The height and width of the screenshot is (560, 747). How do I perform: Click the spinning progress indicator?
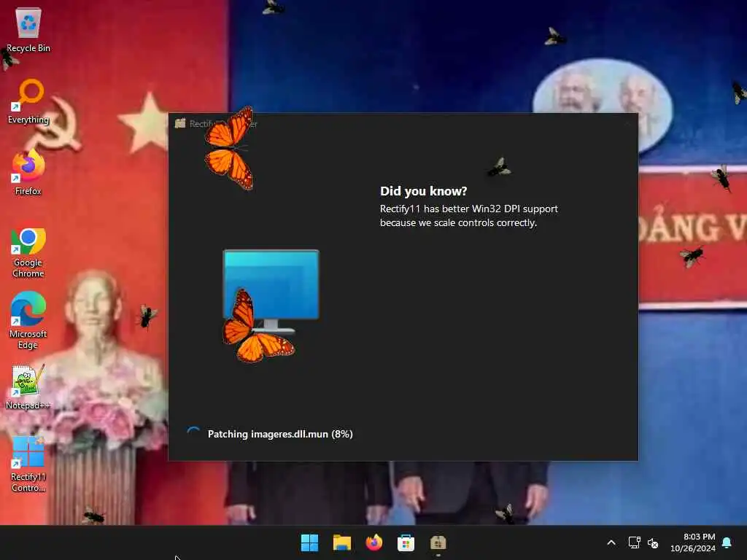coord(193,433)
